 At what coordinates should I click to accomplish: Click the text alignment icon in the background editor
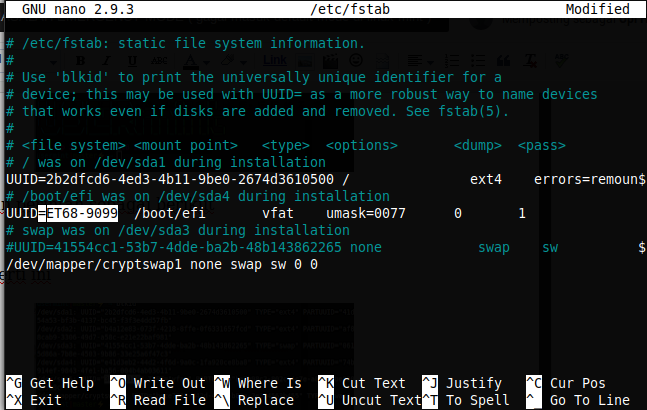click(415, 61)
